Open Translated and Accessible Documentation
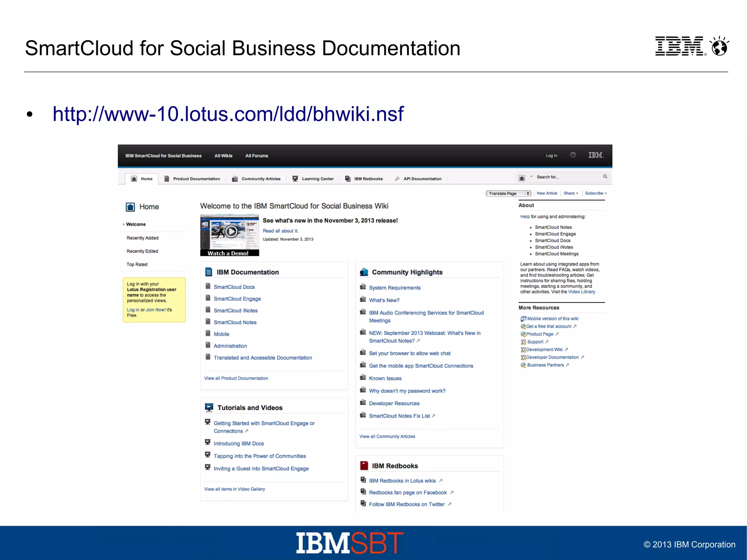The image size is (747, 560). pos(263,358)
